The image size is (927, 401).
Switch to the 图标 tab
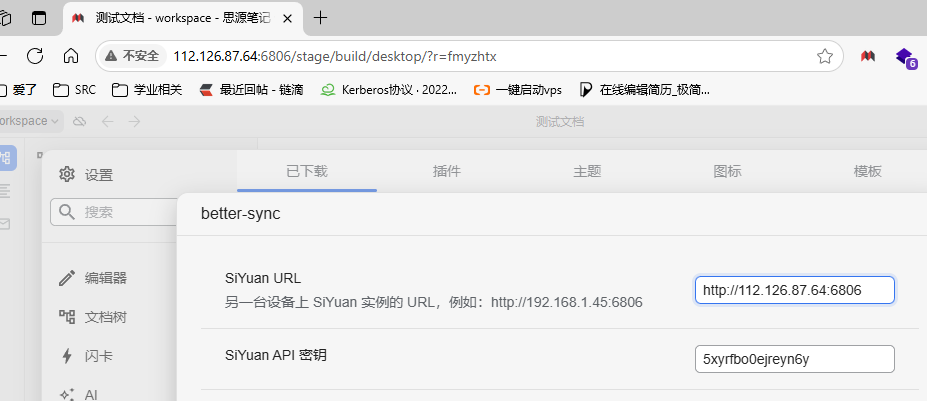(x=727, y=172)
